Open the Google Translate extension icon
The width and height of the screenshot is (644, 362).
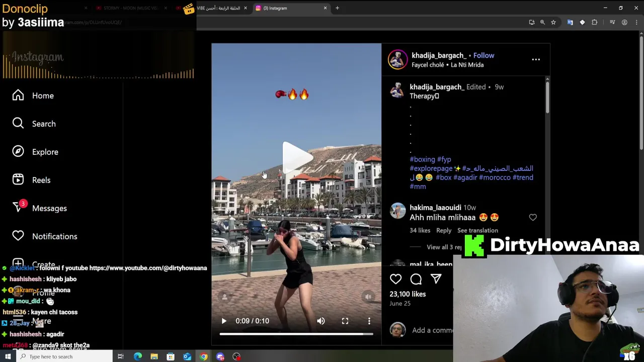(570, 22)
